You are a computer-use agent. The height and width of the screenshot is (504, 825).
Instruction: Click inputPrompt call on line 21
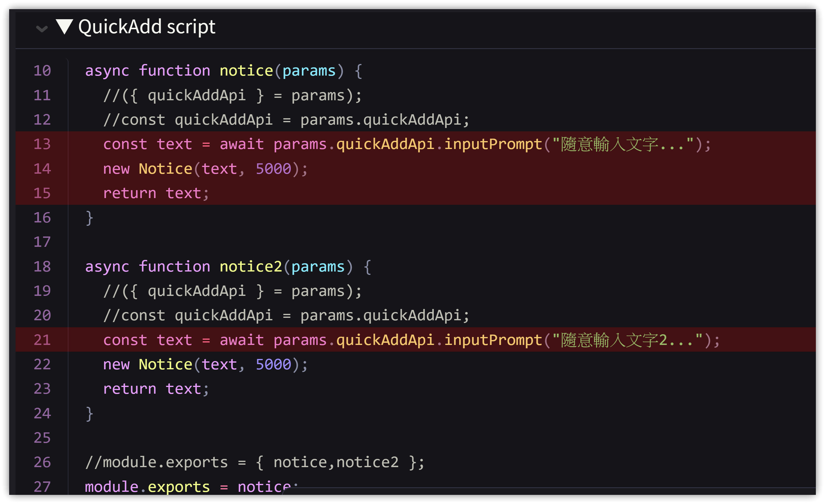pos(493,340)
